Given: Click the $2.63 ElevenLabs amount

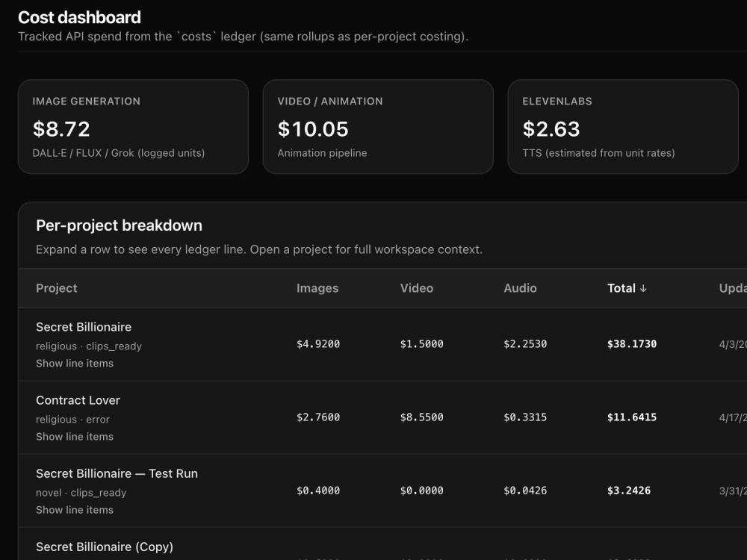Looking at the screenshot, I should coord(551,129).
